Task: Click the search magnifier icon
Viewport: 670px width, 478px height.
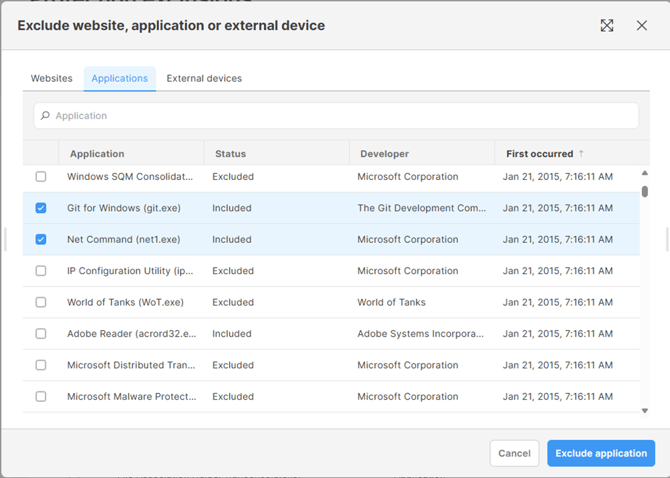Action: tap(45, 116)
